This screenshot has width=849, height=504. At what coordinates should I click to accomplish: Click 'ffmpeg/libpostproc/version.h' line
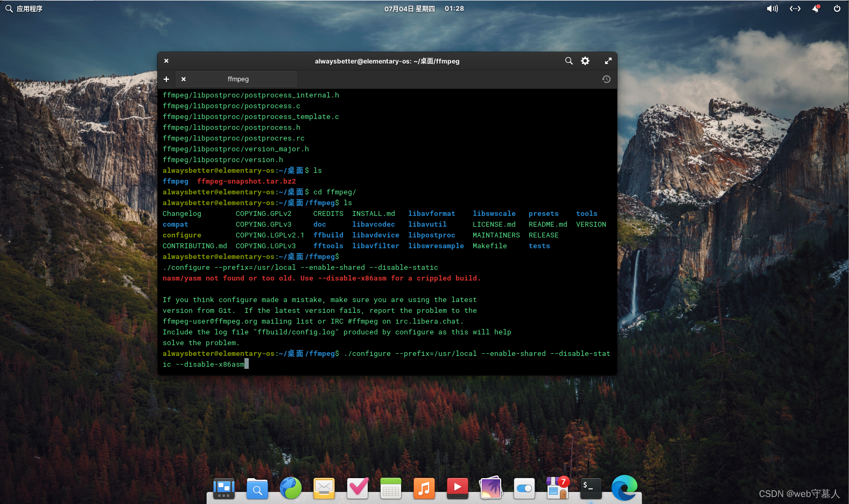223,160
